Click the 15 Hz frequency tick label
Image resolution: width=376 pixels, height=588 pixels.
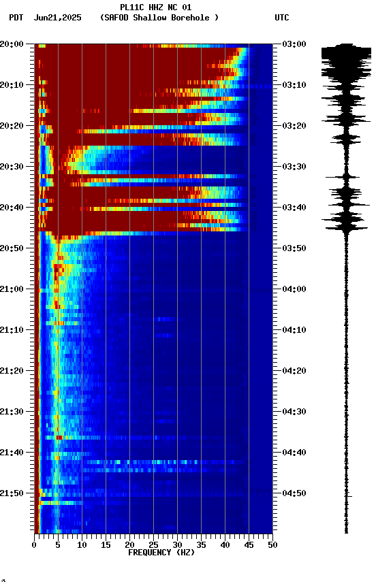106,545
